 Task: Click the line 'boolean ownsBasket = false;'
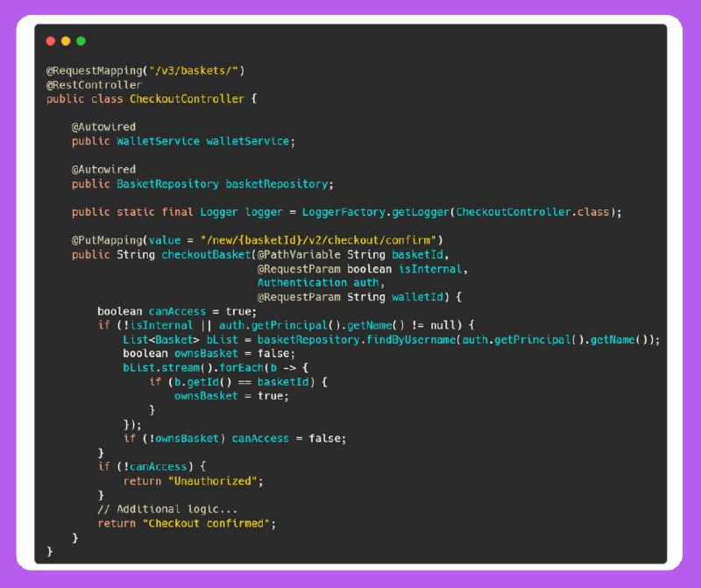(x=209, y=353)
